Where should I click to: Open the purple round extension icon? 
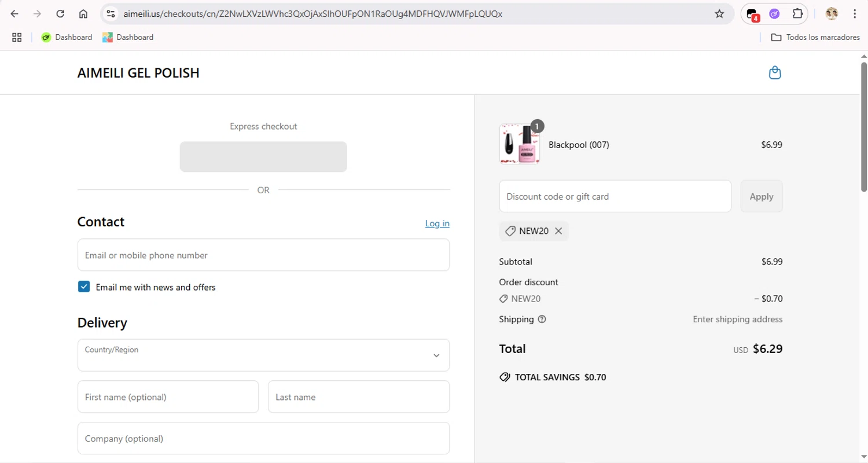pos(774,14)
